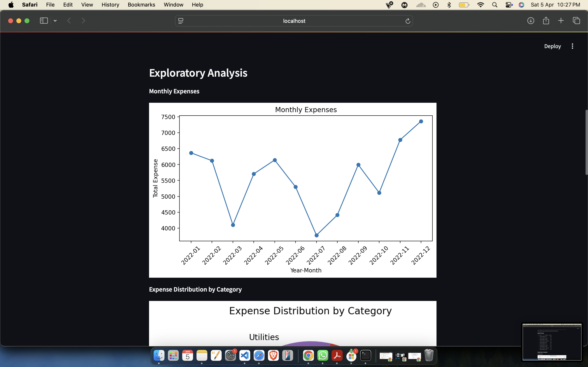Viewport: 588px width, 367px height.
Task: Open Visual Studio Code from the dock
Action: tap(244, 356)
